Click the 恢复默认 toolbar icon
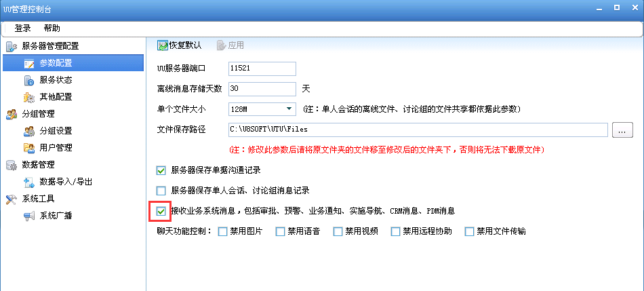644x291 pixels. pyautogui.click(x=162, y=45)
